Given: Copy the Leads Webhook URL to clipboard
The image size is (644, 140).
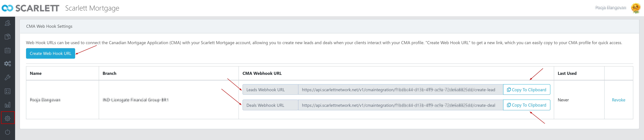Looking at the screenshot, I should coord(527,90).
